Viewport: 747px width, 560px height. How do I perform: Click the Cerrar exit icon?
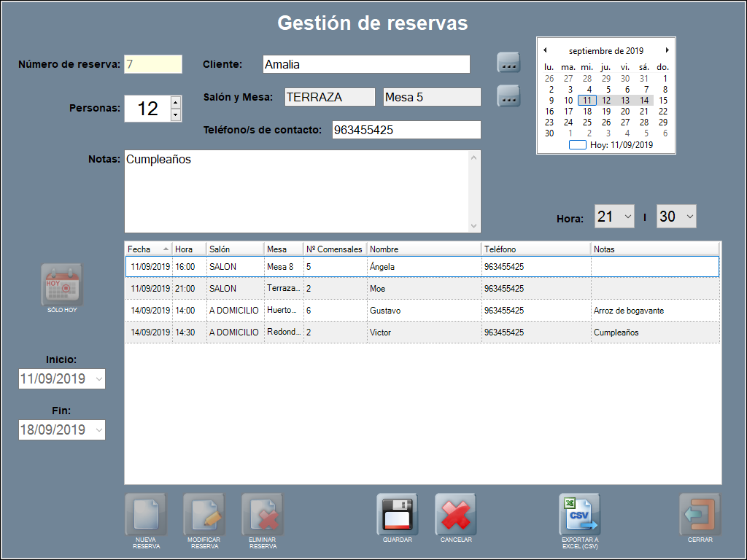pos(700,515)
